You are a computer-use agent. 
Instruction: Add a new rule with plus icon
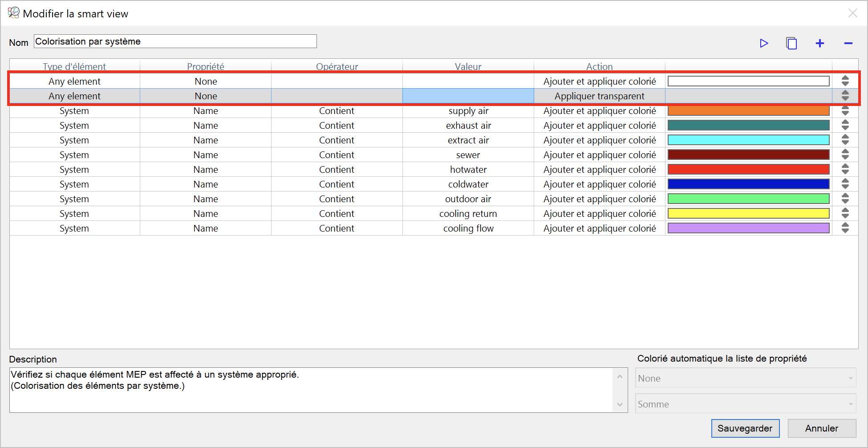point(820,43)
